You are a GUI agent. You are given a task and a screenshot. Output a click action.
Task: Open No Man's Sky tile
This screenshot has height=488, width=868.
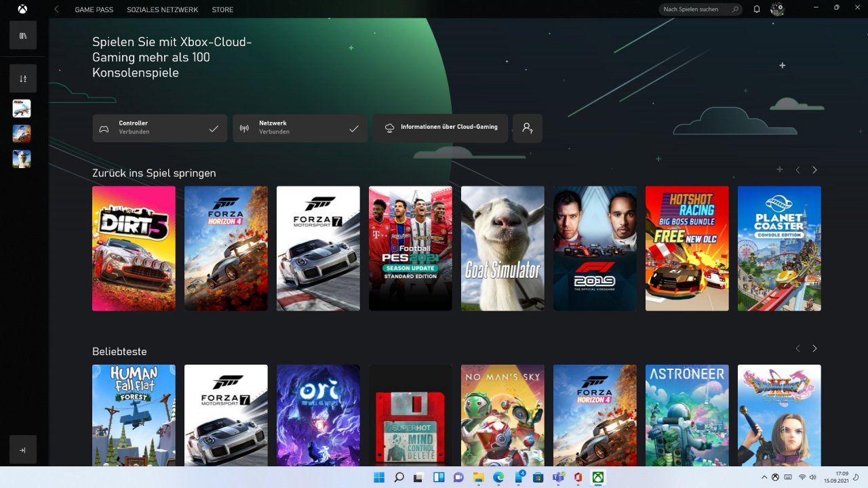pyautogui.click(x=502, y=415)
